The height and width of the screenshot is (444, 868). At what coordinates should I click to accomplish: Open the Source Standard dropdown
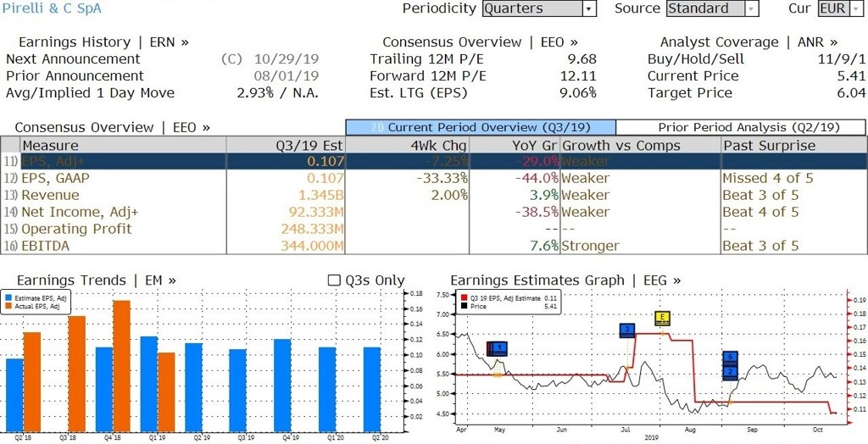pos(712,8)
